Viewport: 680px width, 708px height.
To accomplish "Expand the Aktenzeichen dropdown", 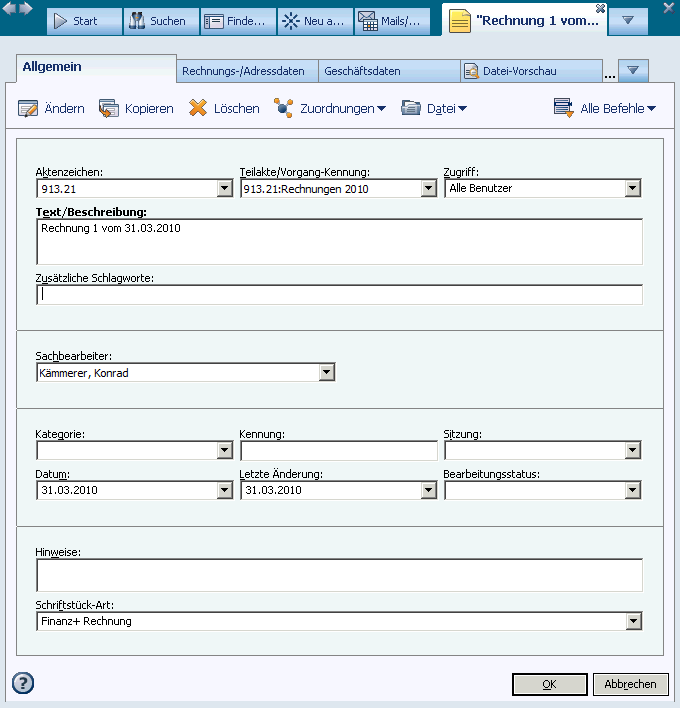I will tap(224, 188).
